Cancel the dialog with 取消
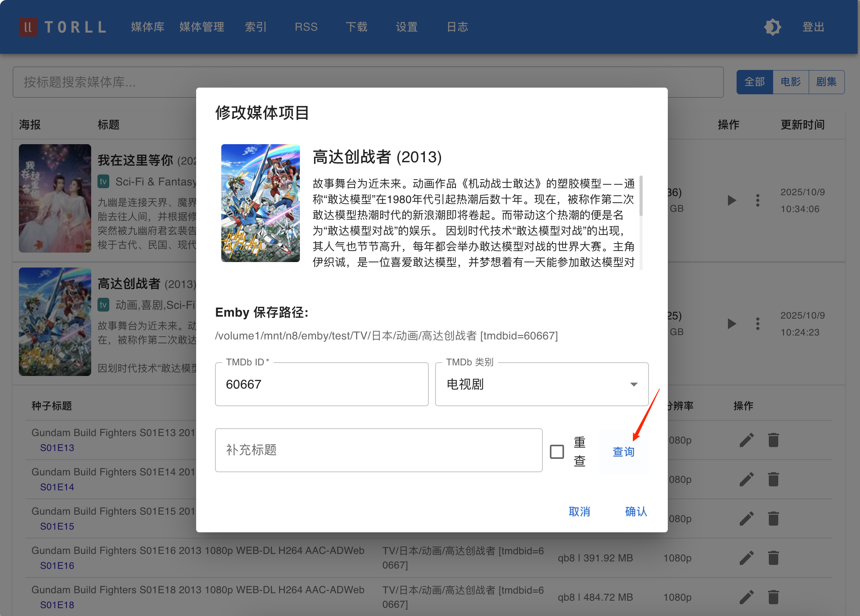 (579, 511)
